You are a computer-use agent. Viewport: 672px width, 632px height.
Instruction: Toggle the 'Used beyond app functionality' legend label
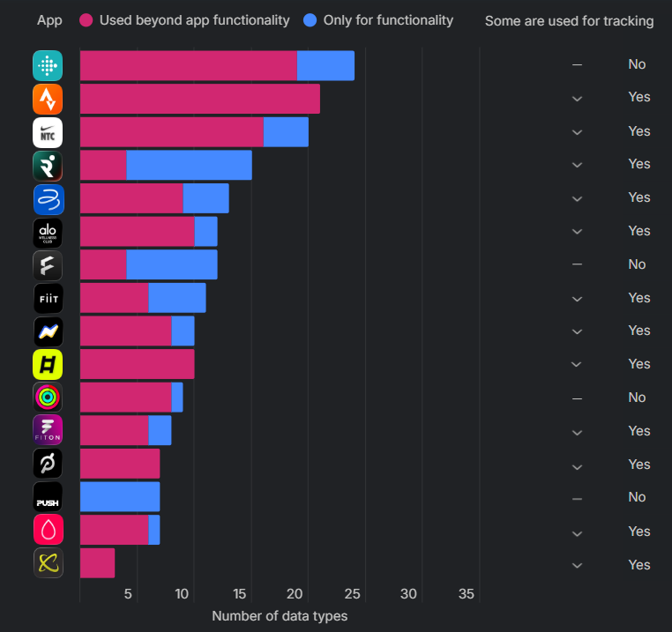(194, 20)
